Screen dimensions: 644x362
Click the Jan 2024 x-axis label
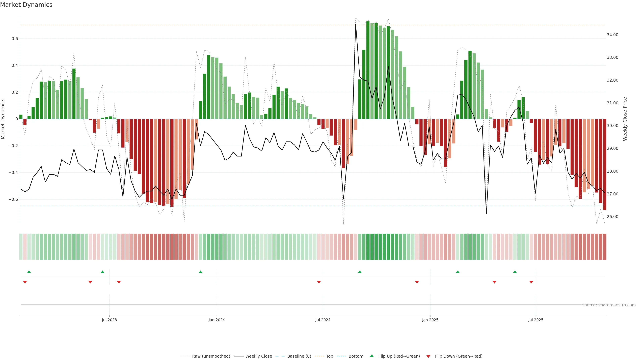click(x=217, y=320)
